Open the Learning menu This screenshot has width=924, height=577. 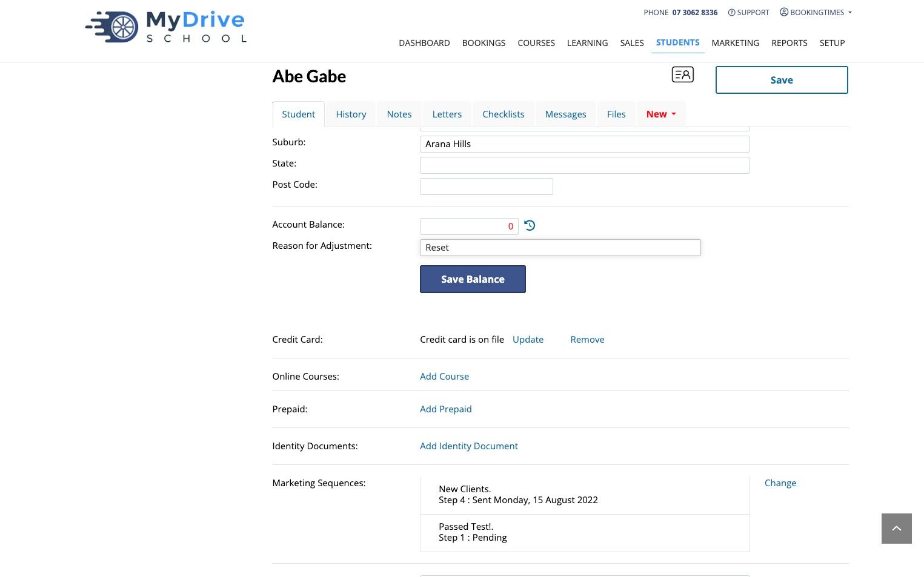click(587, 43)
